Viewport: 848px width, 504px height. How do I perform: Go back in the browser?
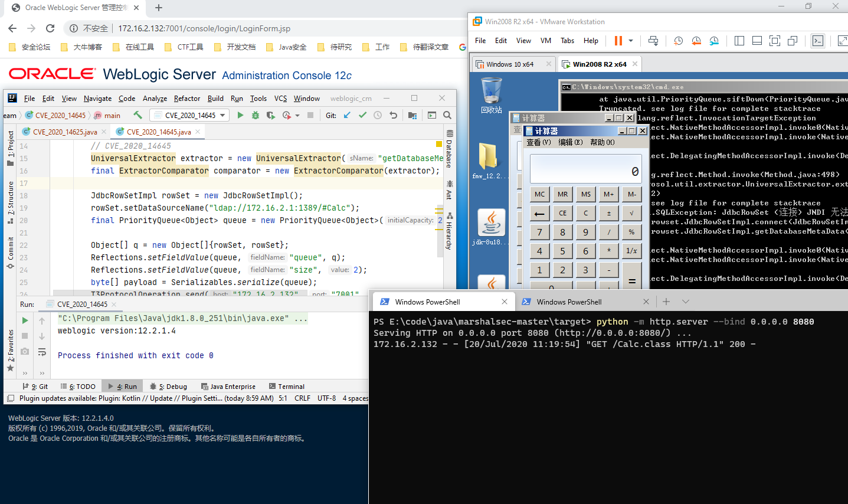[12, 28]
